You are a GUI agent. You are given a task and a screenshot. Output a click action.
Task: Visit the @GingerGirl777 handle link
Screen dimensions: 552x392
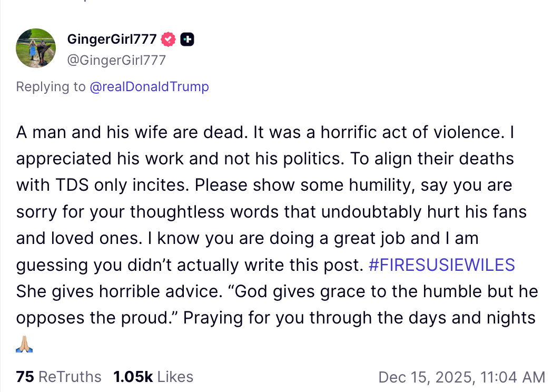(116, 60)
